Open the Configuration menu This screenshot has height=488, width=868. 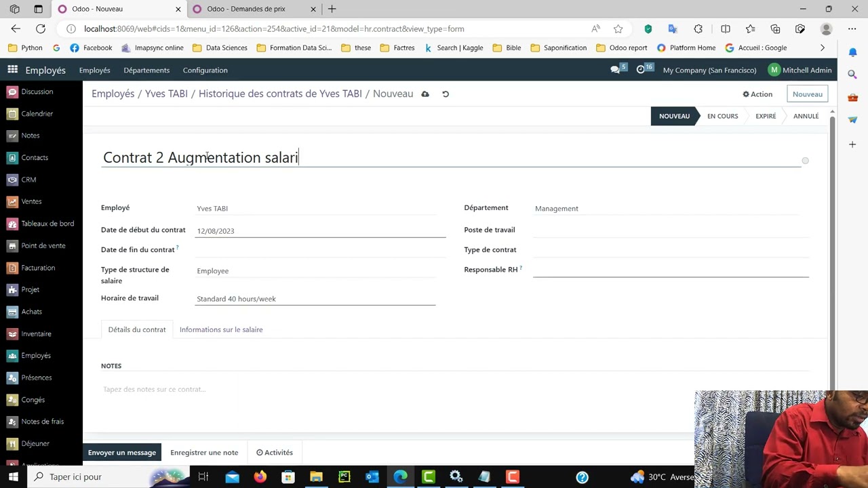pyautogui.click(x=205, y=70)
